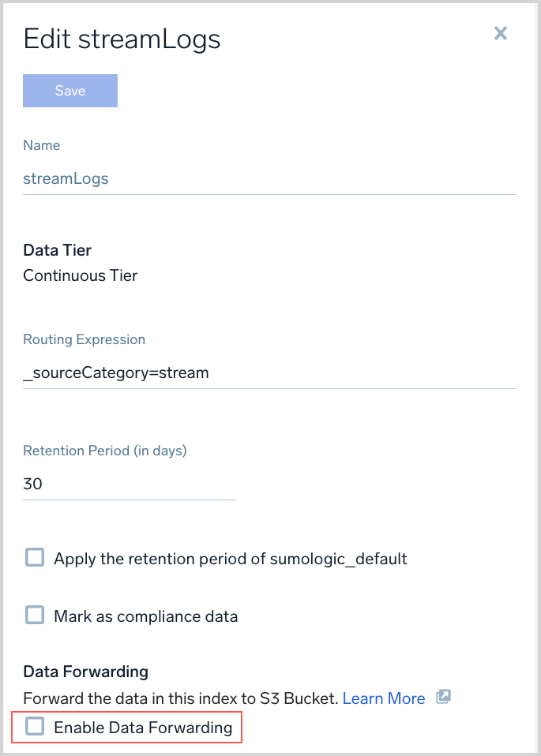Click the Data Tier heading
Screen dimensions: 541x756
pyautogui.click(x=58, y=250)
